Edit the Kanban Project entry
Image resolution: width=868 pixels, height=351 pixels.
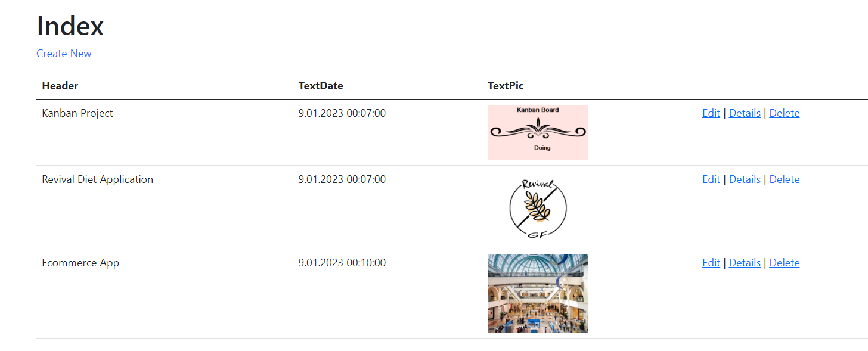click(x=711, y=113)
